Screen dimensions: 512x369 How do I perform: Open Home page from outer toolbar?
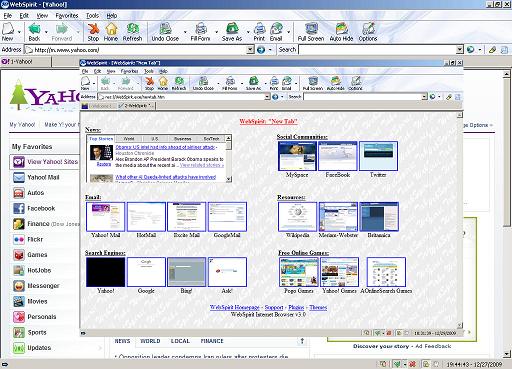[x=111, y=32]
